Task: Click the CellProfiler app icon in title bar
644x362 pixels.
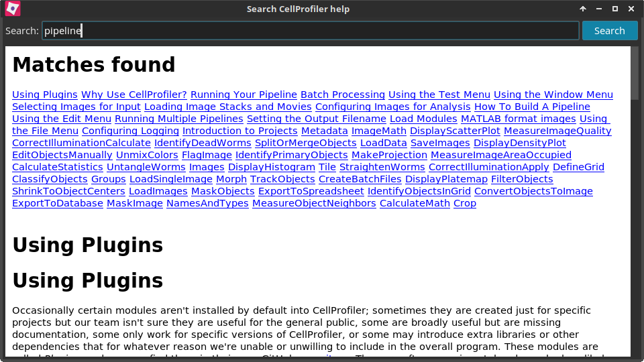Action: (13, 9)
